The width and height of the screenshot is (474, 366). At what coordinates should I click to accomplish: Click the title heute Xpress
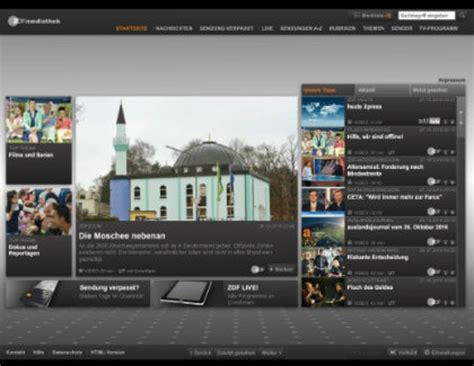(364, 107)
